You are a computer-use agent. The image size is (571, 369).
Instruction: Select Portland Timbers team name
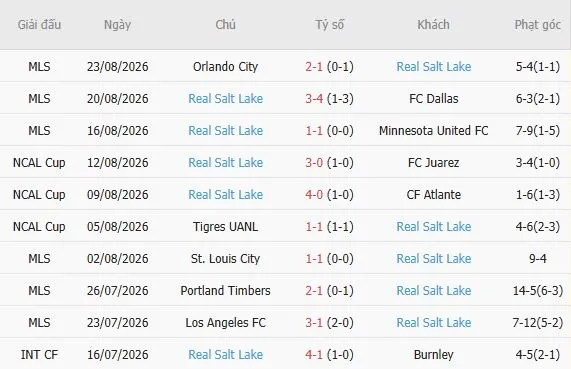pyautogui.click(x=225, y=291)
